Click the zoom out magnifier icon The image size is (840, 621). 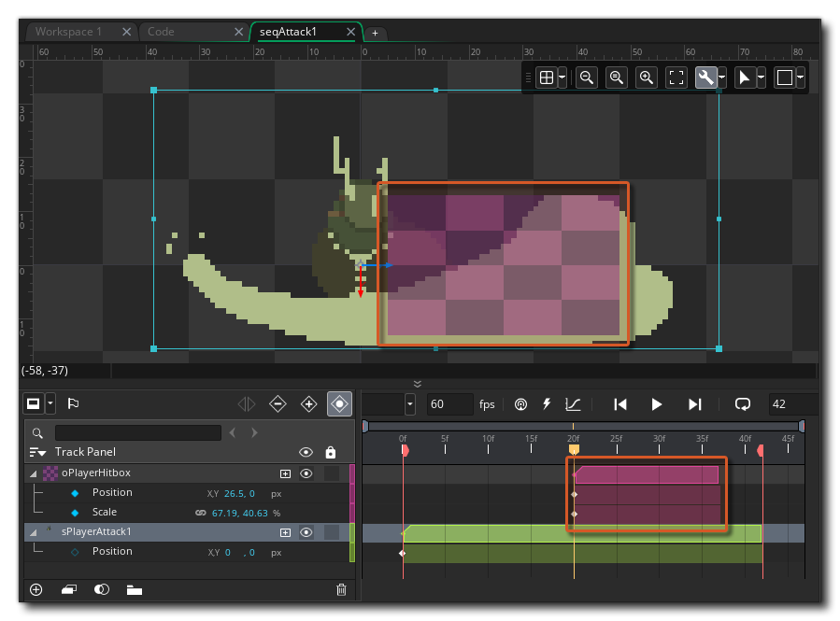[587, 78]
